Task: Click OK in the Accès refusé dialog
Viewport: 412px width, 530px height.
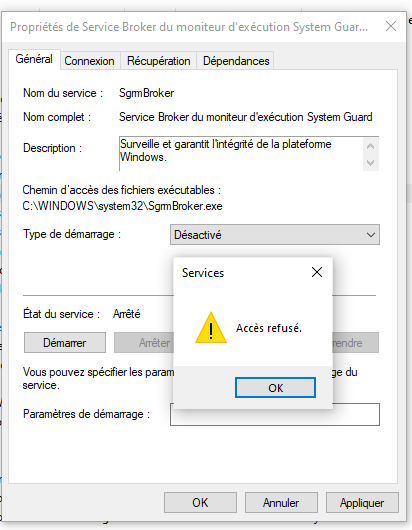Action: (275, 388)
